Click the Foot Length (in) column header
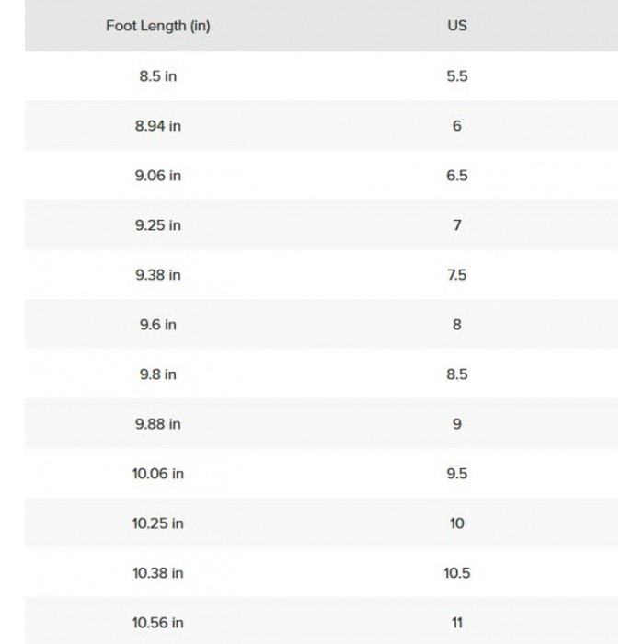 click(x=158, y=26)
